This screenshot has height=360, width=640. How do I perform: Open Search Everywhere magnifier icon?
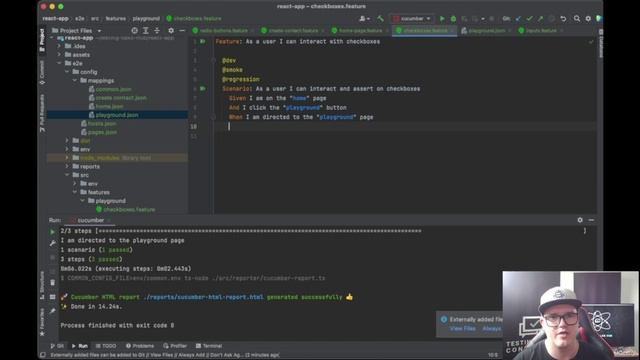tap(577, 18)
